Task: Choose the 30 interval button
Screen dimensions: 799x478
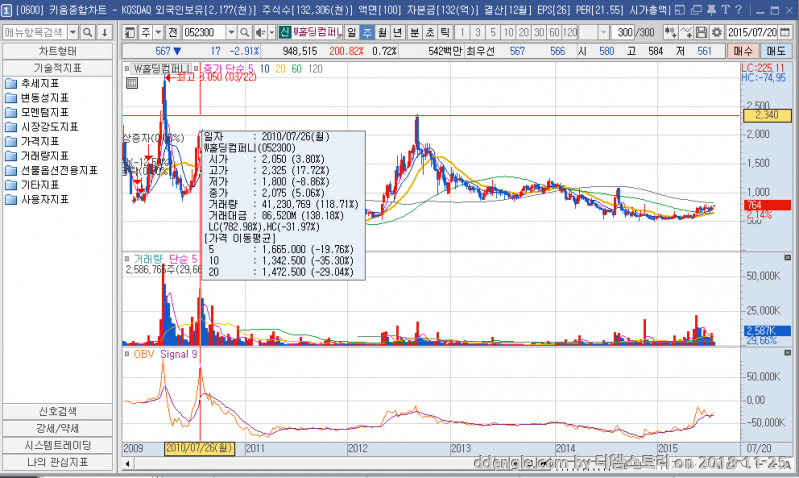Action: [x=539, y=33]
